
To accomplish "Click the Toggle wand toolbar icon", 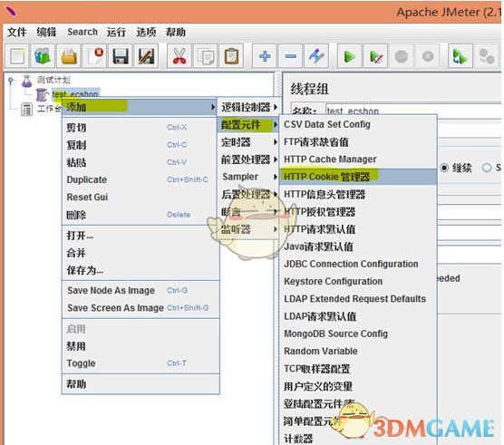I will (x=316, y=56).
